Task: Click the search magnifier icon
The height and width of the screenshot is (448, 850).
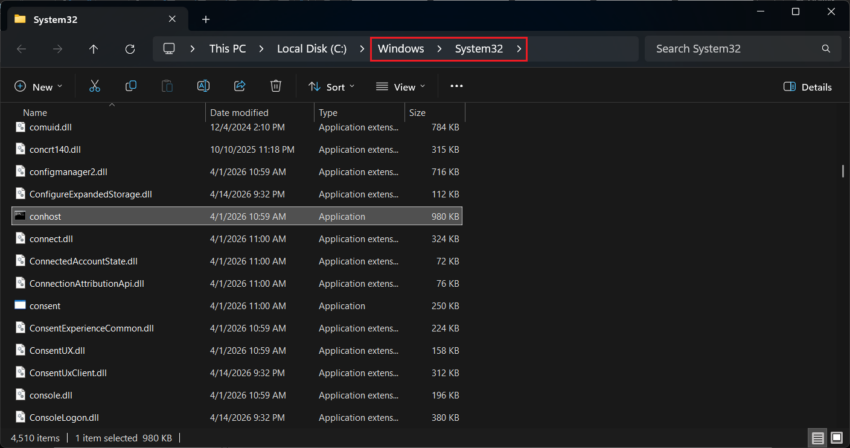Action: pos(826,49)
